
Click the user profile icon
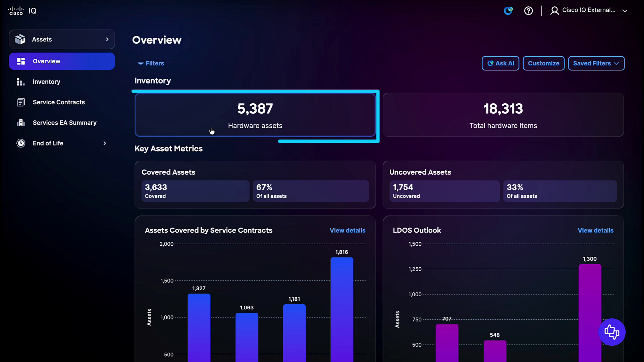554,11
